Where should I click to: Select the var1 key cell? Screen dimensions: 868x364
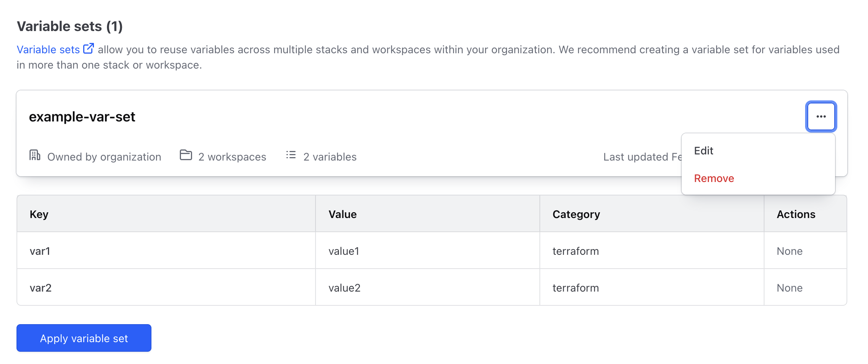[40, 251]
